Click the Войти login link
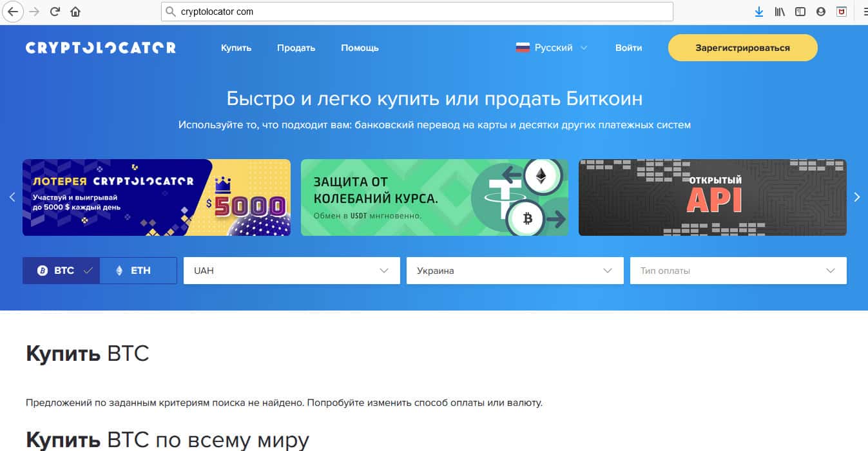The image size is (868, 451). tap(628, 48)
